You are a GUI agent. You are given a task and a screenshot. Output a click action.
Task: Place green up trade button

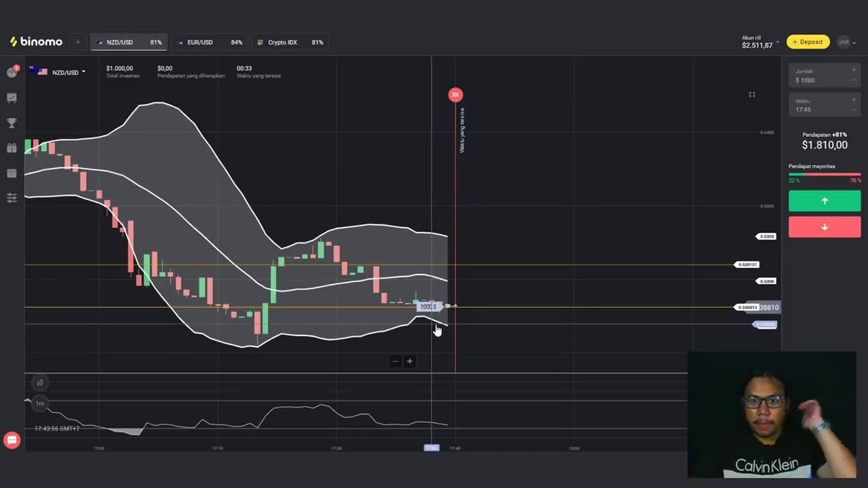[x=825, y=201]
